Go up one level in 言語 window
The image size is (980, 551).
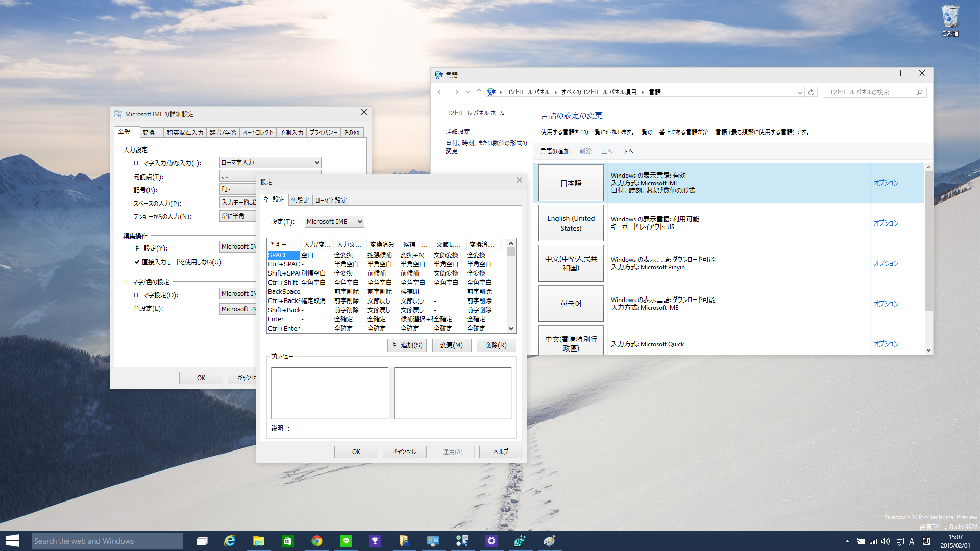tap(479, 92)
